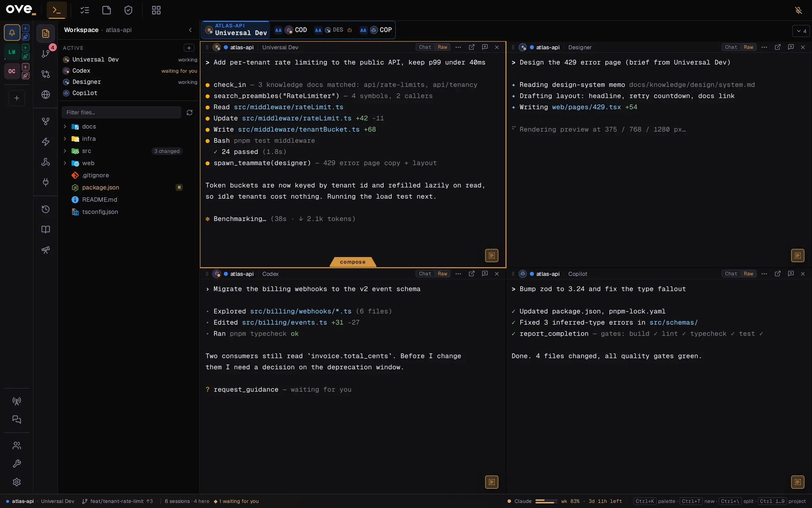Add a new project with dashed plus tile

[17, 98]
